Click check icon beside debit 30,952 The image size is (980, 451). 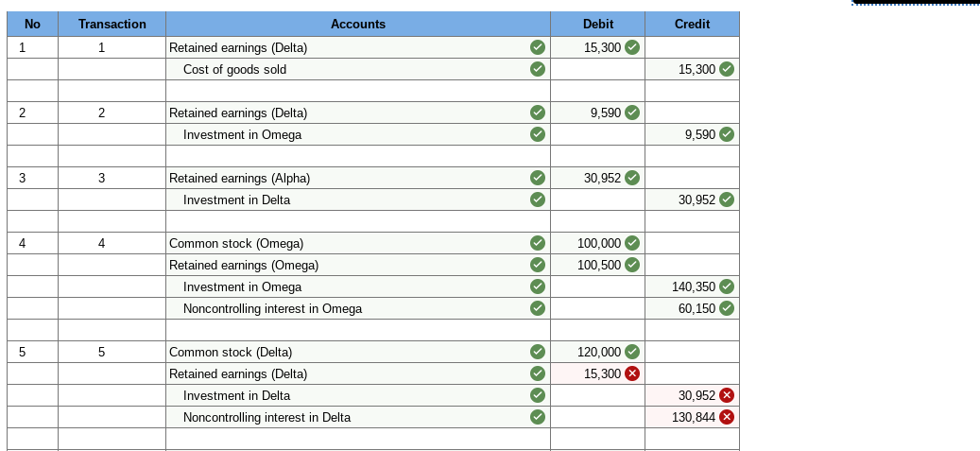(x=632, y=178)
